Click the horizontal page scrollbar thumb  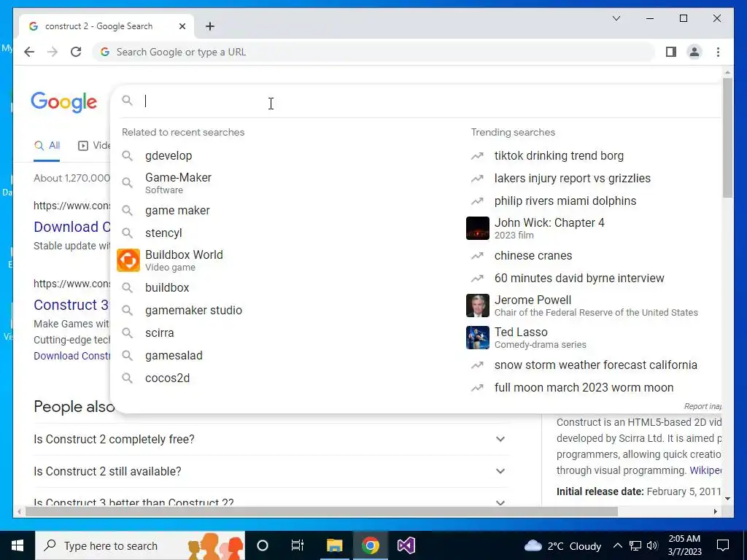(322, 512)
